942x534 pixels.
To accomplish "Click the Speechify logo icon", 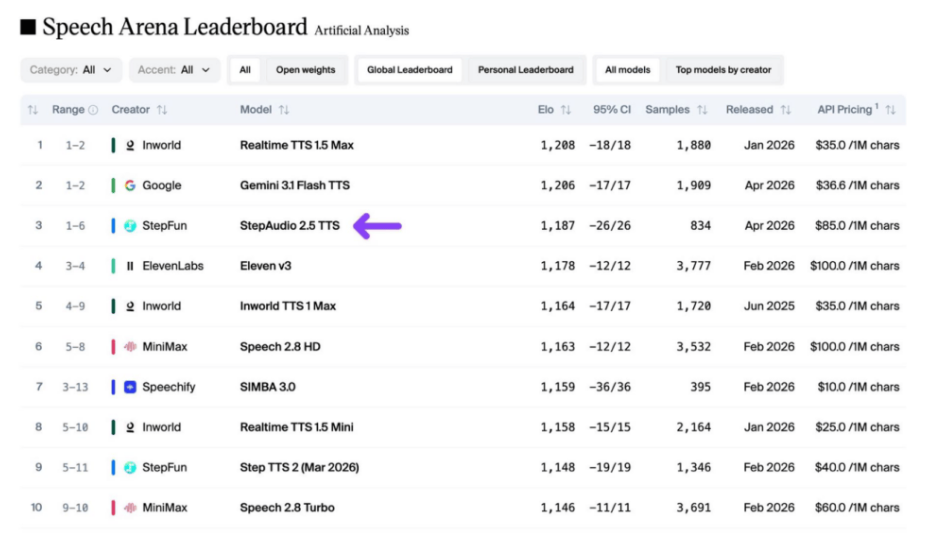I will tap(130, 387).
